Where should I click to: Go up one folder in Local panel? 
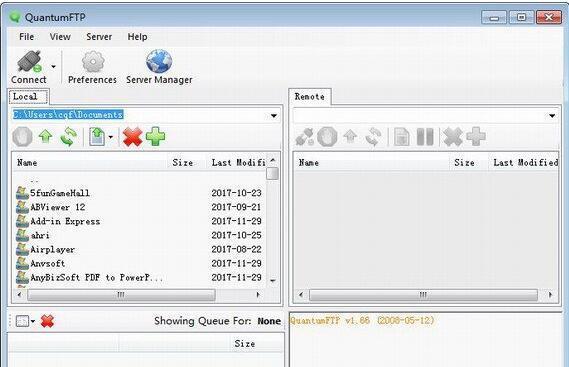point(45,136)
